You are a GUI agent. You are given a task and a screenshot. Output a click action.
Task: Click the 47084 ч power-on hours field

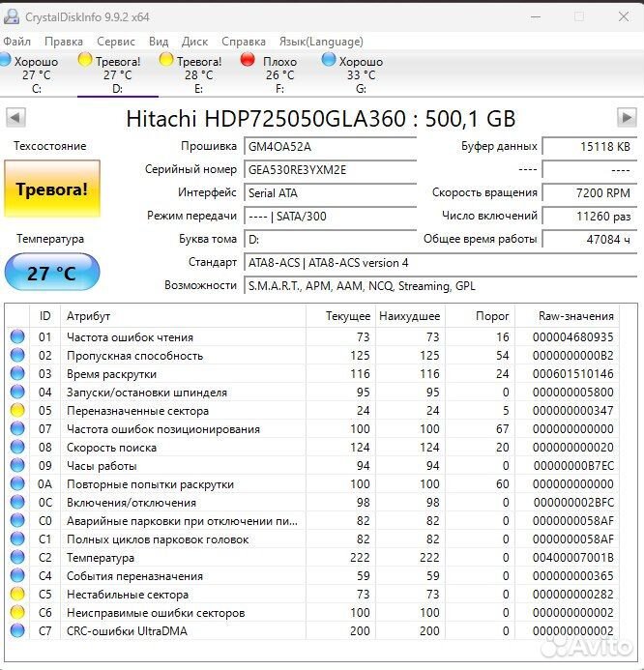589,239
